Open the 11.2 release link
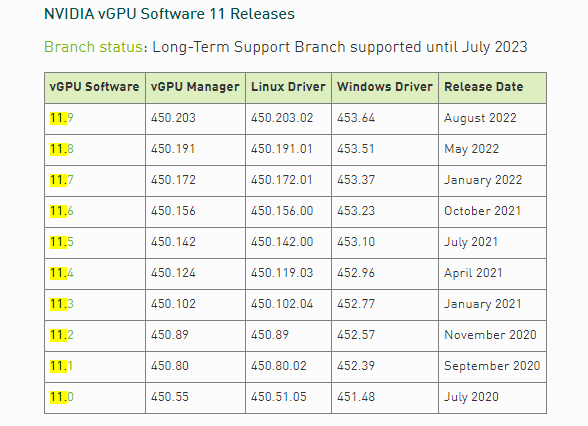This screenshot has height=426, width=588. (x=62, y=335)
